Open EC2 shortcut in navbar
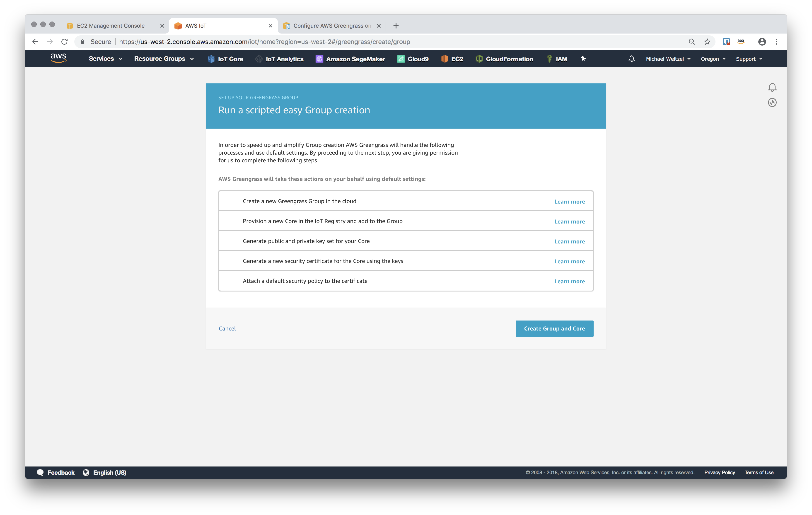 452,59
